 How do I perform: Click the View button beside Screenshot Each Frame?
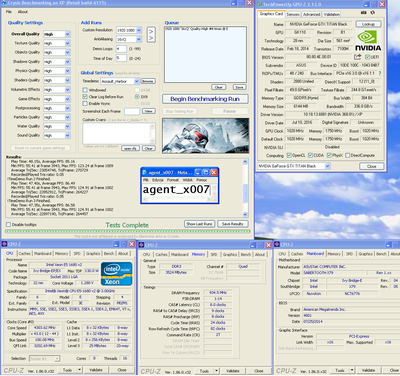coord(149,111)
